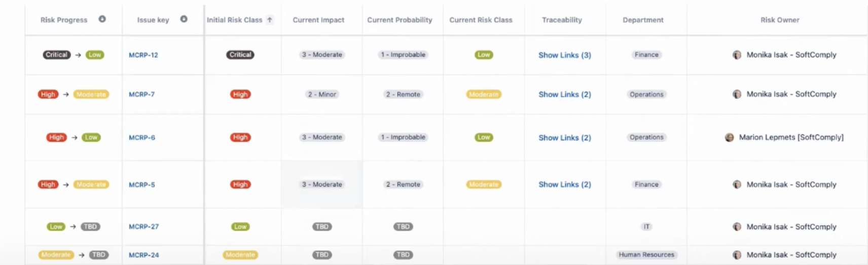The image size is (868, 265).
Task: Open Show Links (2) in MCRP-6 row
Action: [565, 137]
